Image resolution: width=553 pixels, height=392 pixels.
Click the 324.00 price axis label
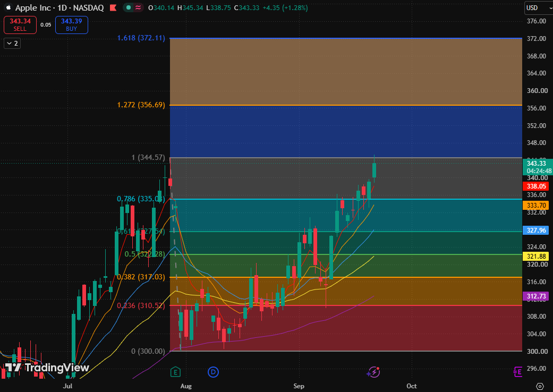coord(537,247)
